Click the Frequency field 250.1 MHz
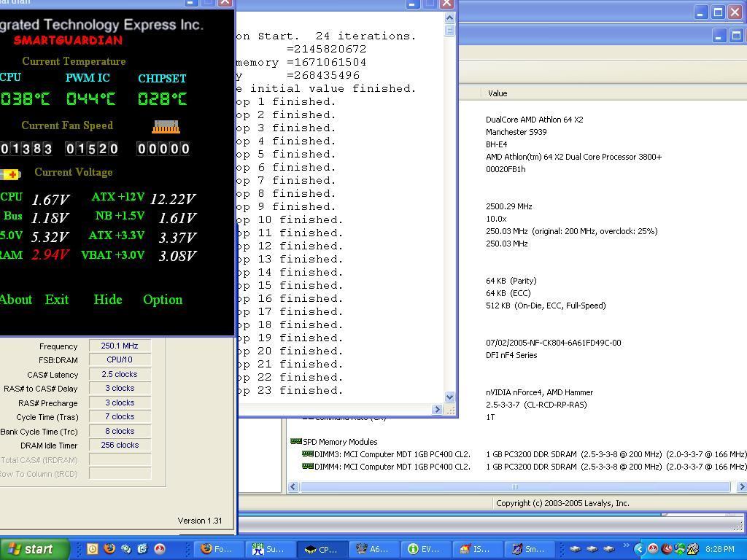The height and width of the screenshot is (560, 747). point(120,346)
